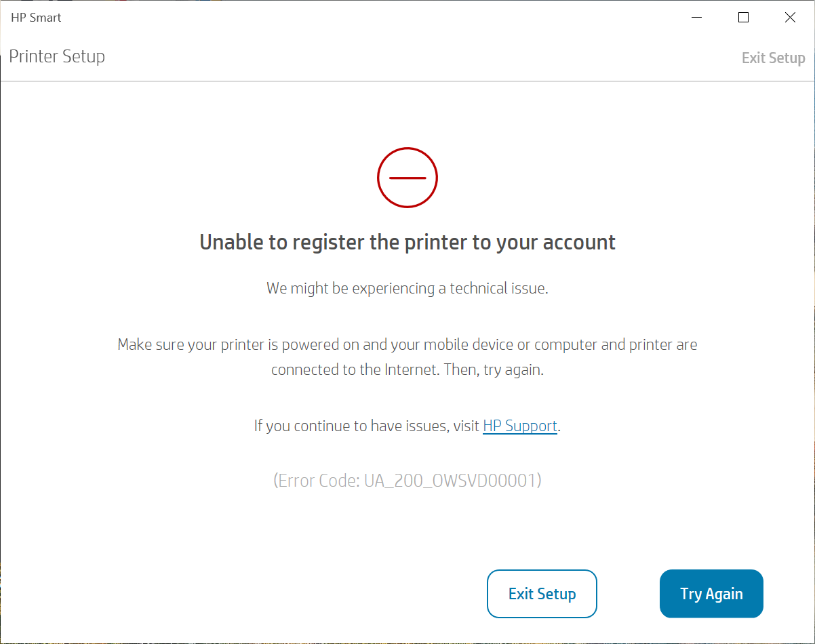Click the close window icon
815x644 pixels.
click(x=790, y=18)
